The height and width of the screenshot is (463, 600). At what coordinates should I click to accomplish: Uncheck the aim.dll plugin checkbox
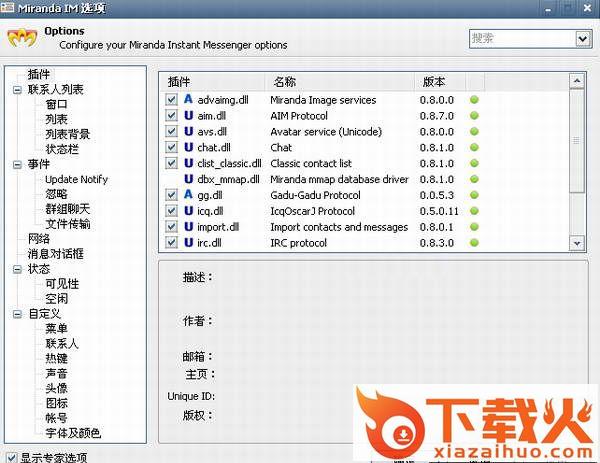[x=171, y=116]
